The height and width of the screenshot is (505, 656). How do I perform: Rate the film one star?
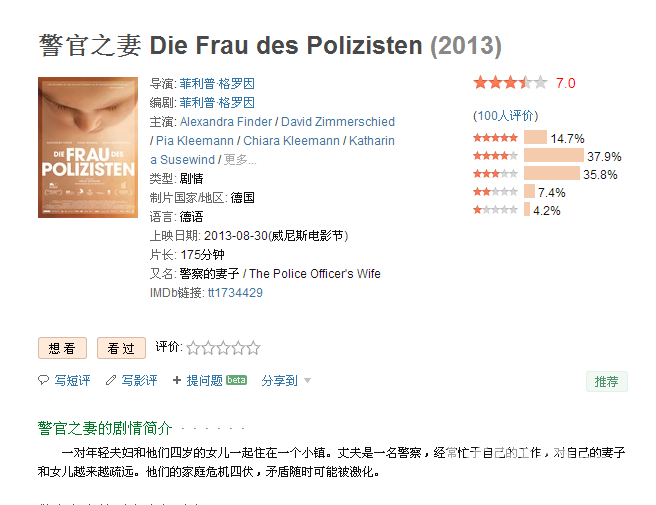click(x=193, y=348)
